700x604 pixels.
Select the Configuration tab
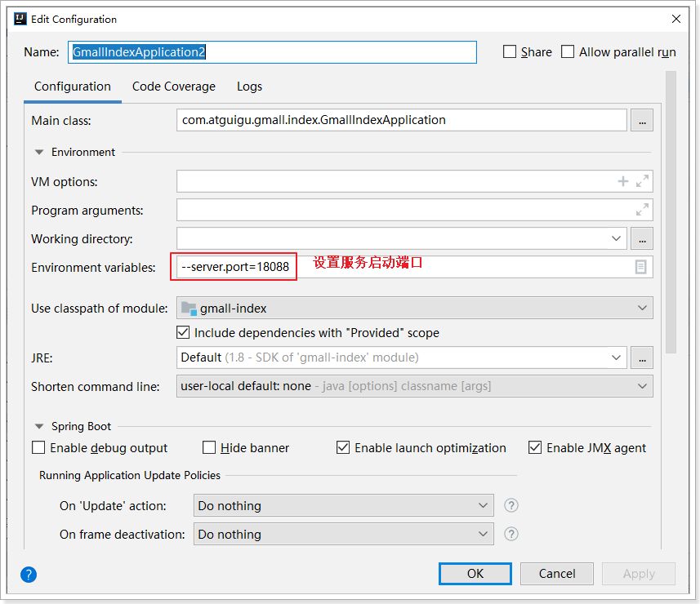point(73,87)
